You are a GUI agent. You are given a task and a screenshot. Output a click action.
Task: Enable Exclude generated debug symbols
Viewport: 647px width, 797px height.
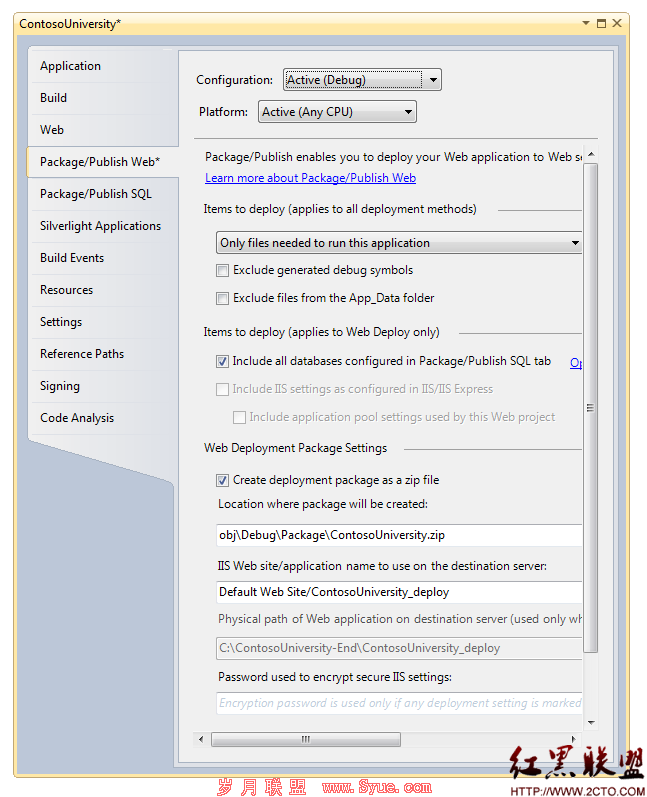coord(222,270)
